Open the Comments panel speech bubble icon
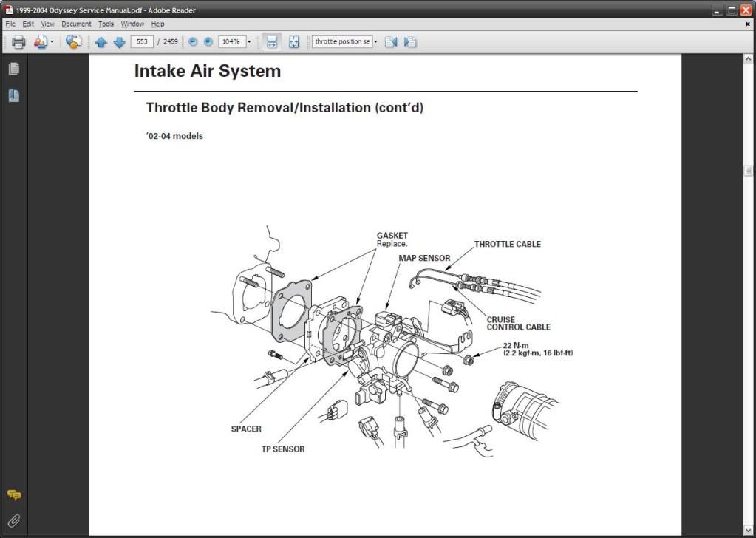The height and width of the screenshot is (538, 756). (14, 494)
